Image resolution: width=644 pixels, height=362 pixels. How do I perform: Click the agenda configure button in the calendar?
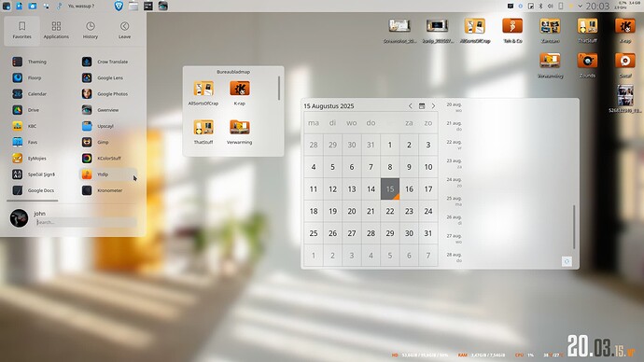[567, 261]
